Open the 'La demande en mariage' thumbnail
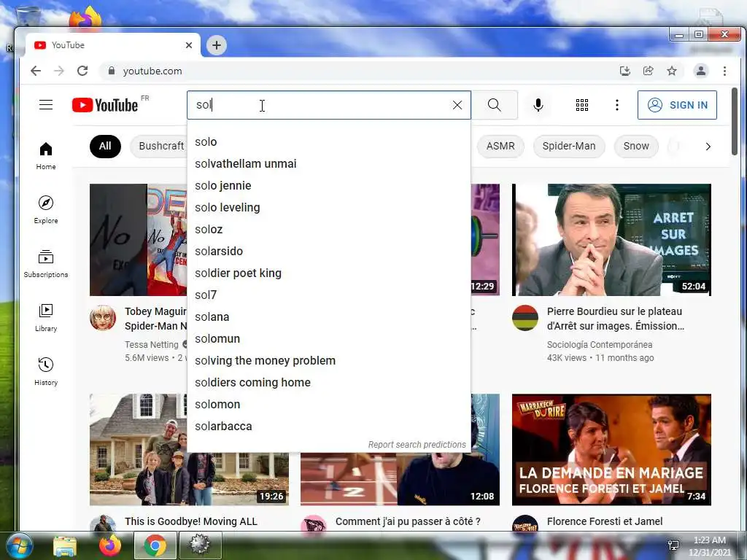The image size is (747, 560). click(x=611, y=449)
